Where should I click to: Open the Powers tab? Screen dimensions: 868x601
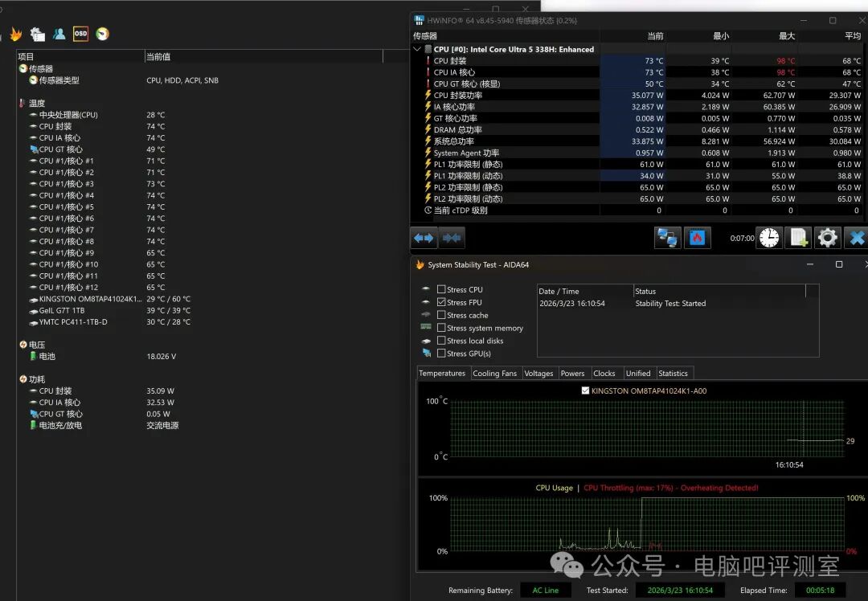point(572,374)
